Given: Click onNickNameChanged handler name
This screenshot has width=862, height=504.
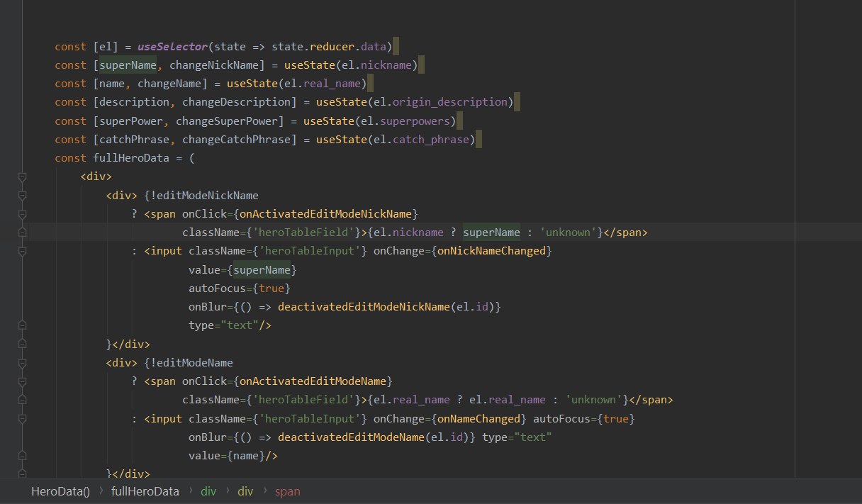Looking at the screenshot, I should (x=491, y=251).
